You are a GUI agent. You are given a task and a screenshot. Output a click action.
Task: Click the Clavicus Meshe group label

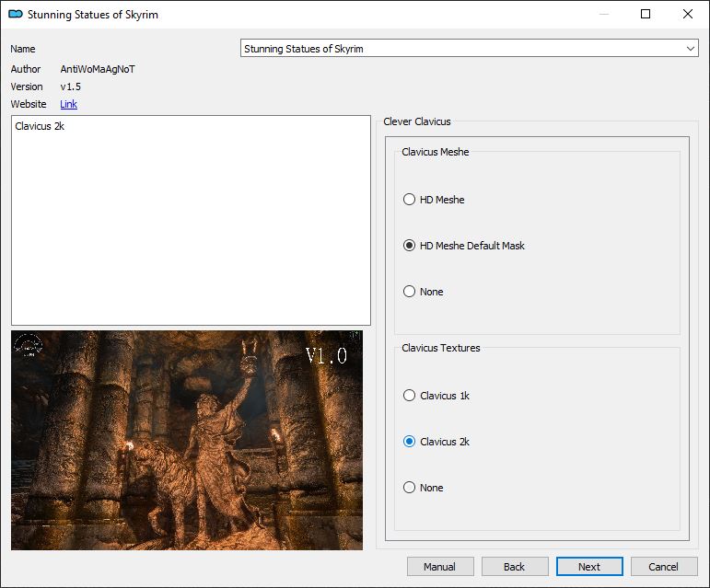coord(436,152)
